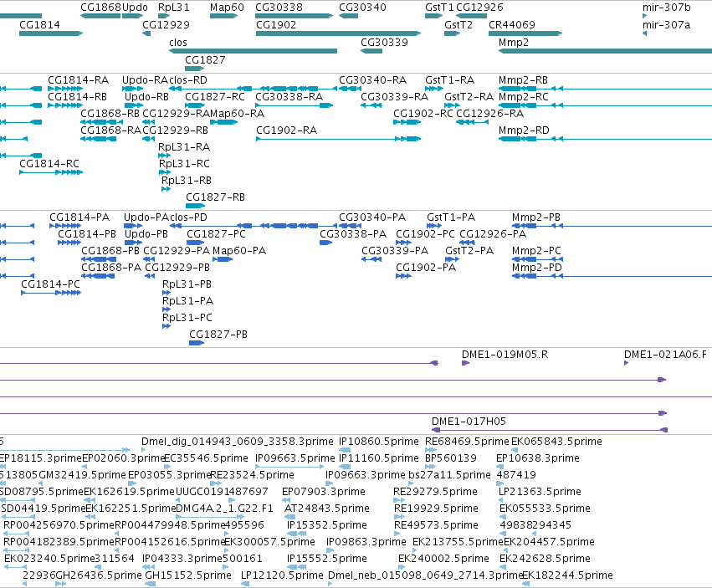The image size is (712, 588).
Task: Select the Updo-PB protein label
Action: point(146,234)
